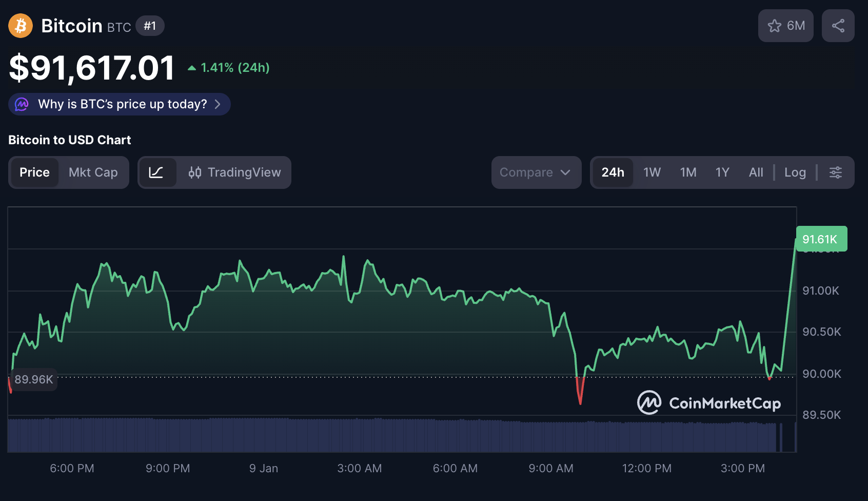
Task: Click the green upward arrow beside 1.41%
Action: click(191, 67)
